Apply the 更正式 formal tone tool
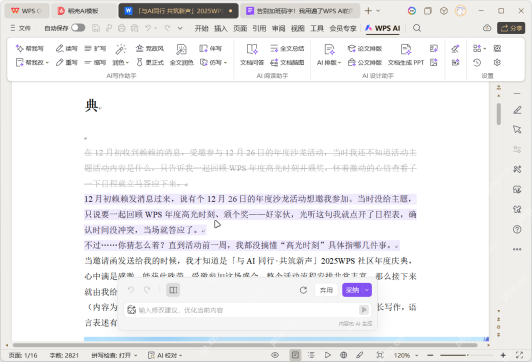532x362 pixels. click(150, 62)
